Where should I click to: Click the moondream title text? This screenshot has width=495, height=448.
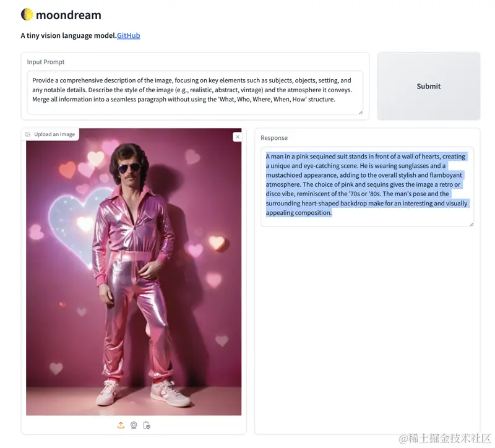pyautogui.click(x=69, y=15)
